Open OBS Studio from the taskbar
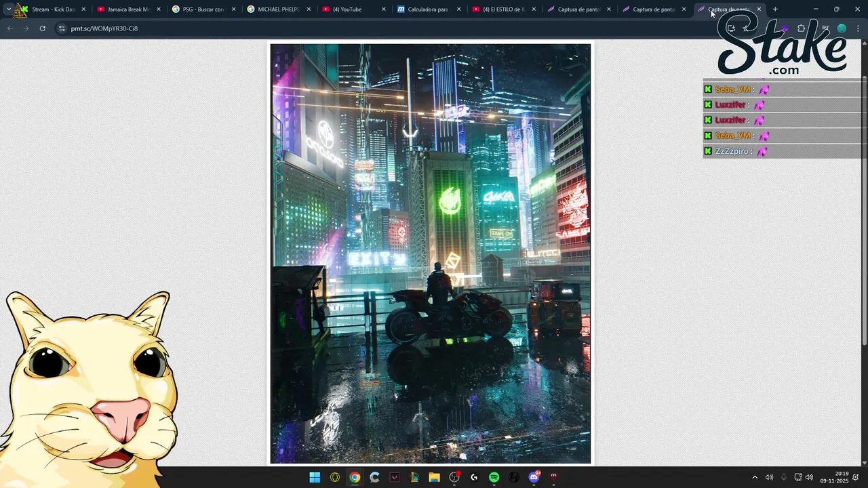The width and height of the screenshot is (868, 488). click(454, 477)
